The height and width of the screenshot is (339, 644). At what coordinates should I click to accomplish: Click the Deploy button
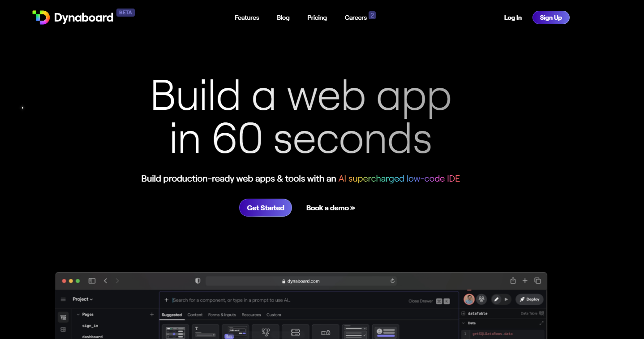coord(529,299)
